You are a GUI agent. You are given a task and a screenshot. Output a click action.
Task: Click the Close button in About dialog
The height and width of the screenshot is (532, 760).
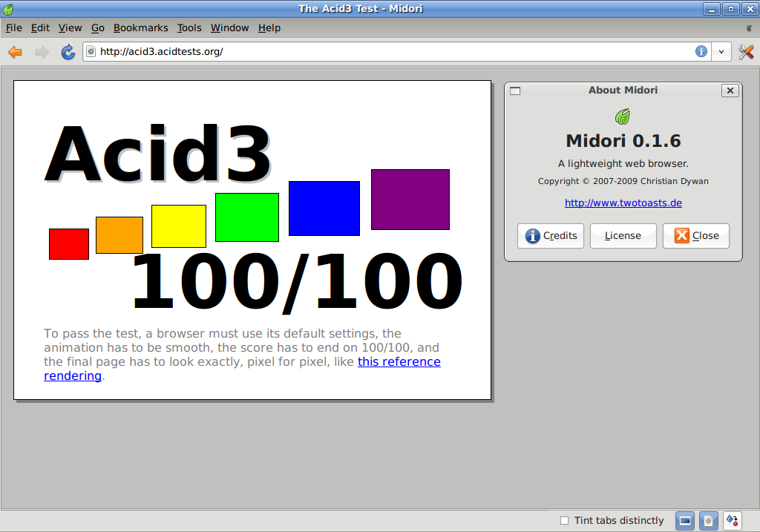tap(696, 236)
